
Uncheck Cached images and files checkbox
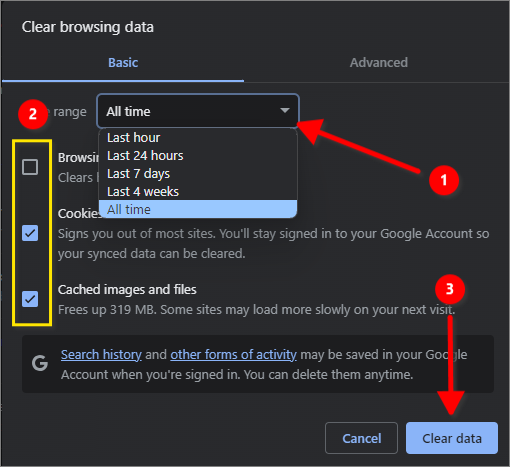[x=30, y=299]
